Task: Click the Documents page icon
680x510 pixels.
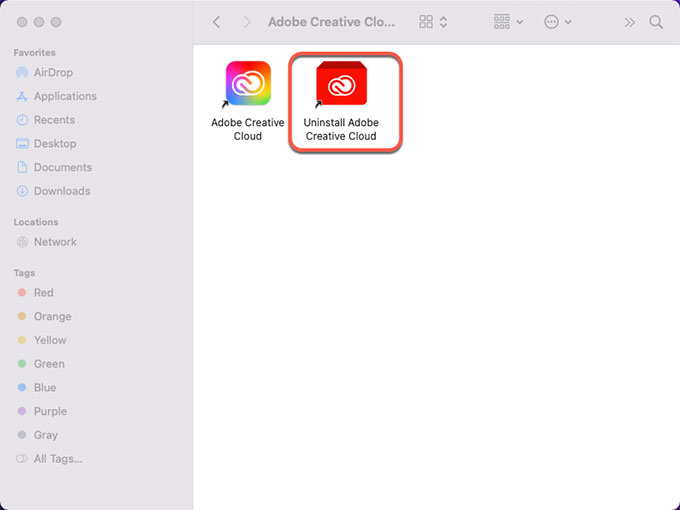Action: (x=22, y=167)
